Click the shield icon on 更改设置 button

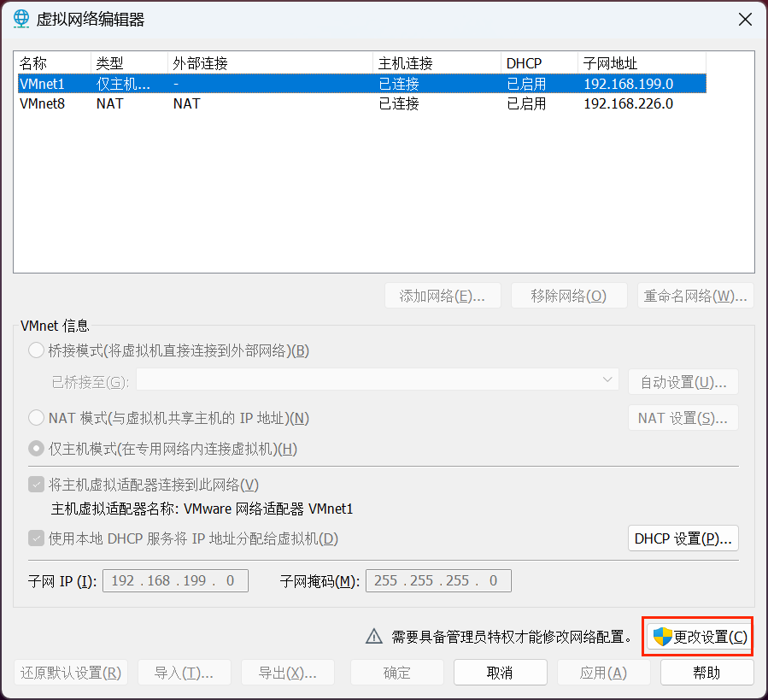[662, 637]
